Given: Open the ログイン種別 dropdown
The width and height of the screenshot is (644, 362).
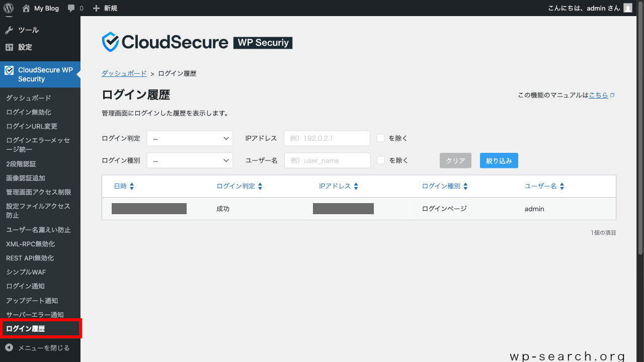Looking at the screenshot, I should [190, 160].
